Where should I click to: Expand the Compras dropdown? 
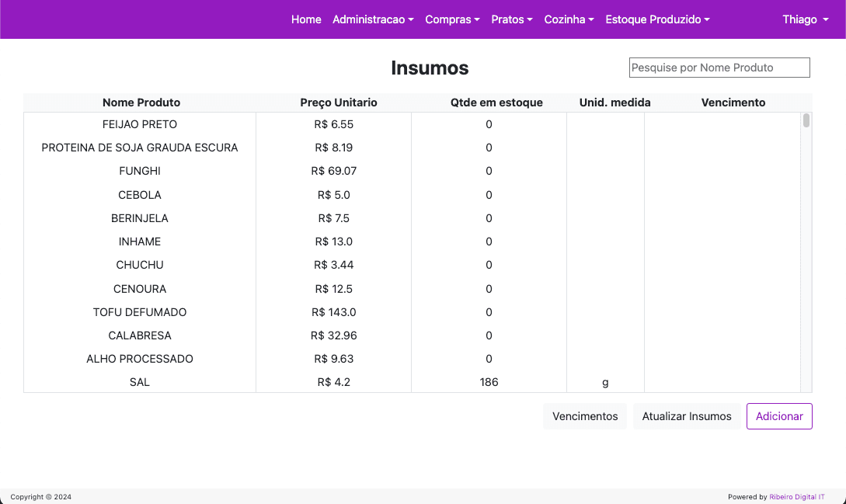pyautogui.click(x=452, y=19)
